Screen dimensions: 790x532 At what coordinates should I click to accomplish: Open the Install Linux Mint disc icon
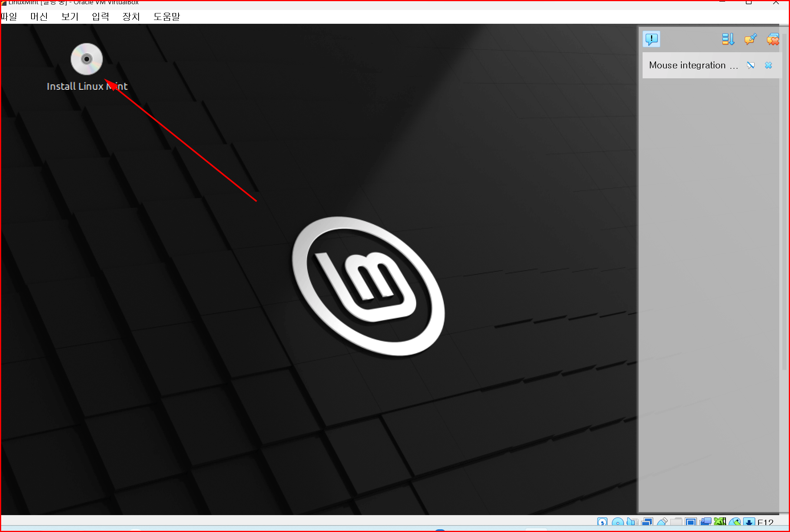(x=87, y=59)
